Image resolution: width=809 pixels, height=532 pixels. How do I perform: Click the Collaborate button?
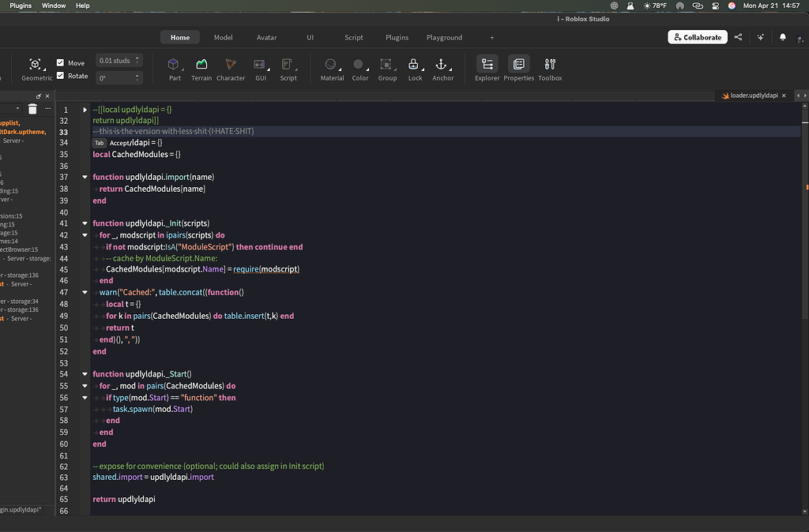(x=697, y=37)
